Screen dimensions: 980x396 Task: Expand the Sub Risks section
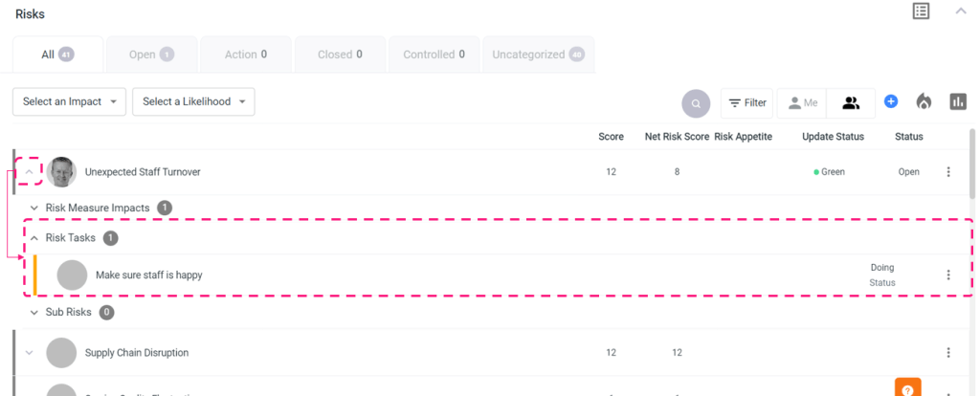[34, 313]
